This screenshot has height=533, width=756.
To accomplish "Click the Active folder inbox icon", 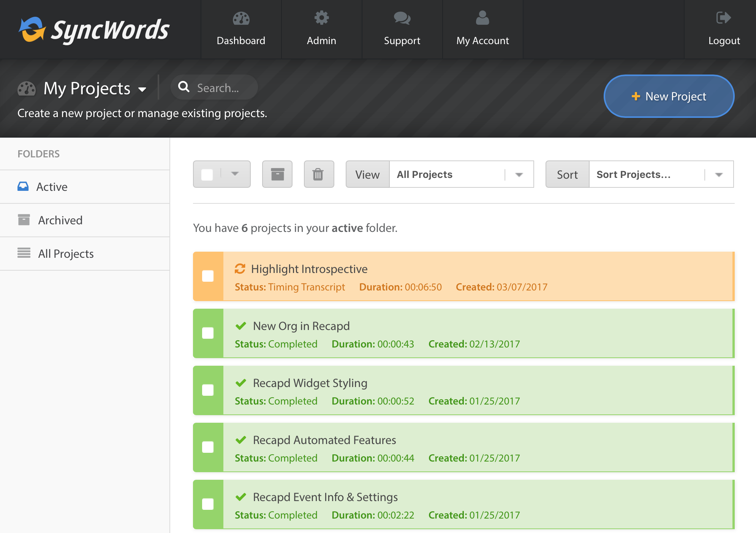I will coord(23,186).
